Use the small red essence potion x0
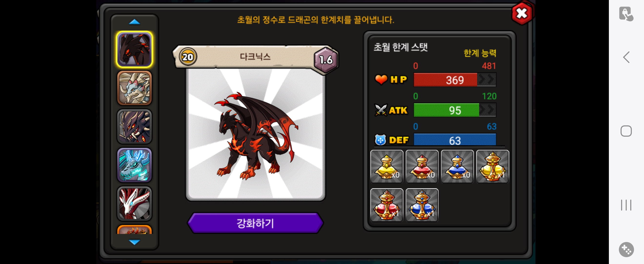The width and height of the screenshot is (644, 264). (422, 166)
